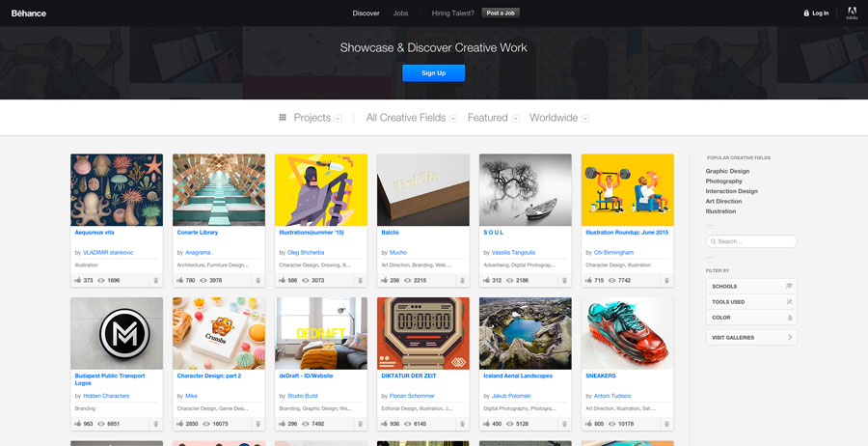The width and height of the screenshot is (868, 446).
Task: Click the eye icon on S O U L card
Action: pos(509,280)
